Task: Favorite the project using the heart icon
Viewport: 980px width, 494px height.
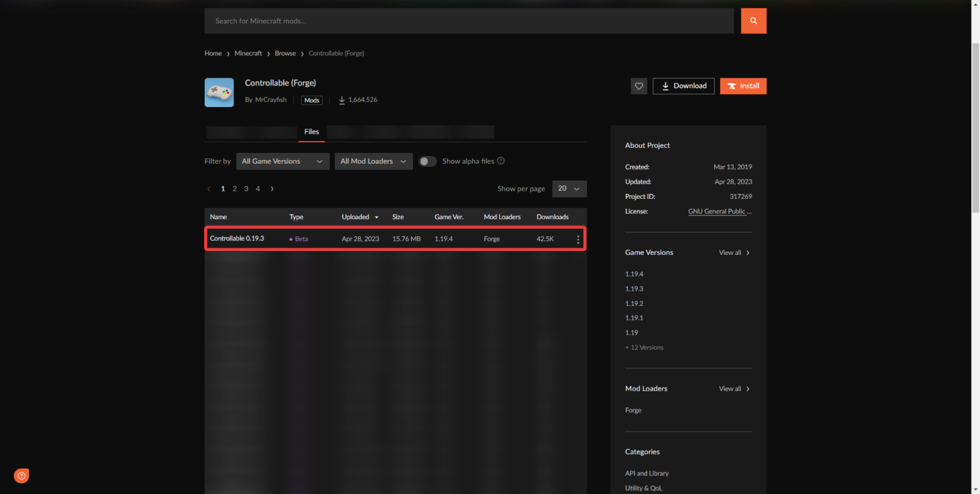Action: coord(639,85)
